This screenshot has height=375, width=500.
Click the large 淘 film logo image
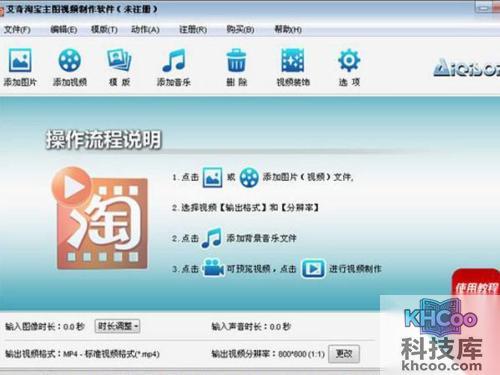[x=100, y=218]
